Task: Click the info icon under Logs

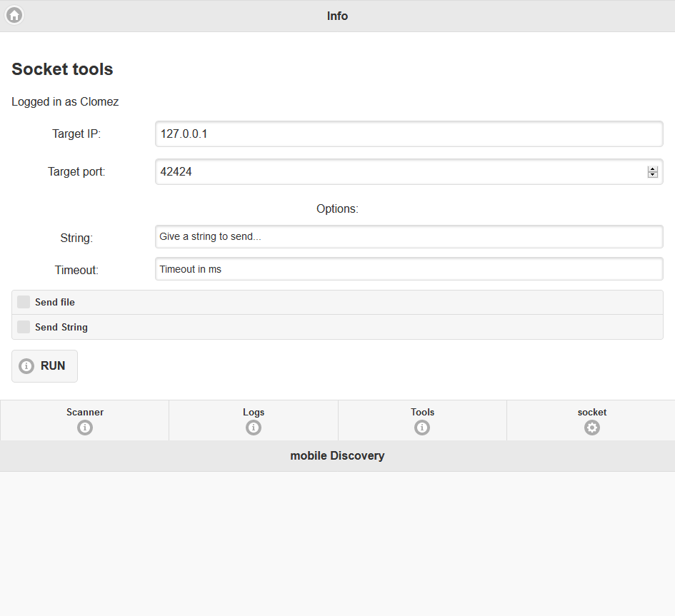Action: pos(254,428)
